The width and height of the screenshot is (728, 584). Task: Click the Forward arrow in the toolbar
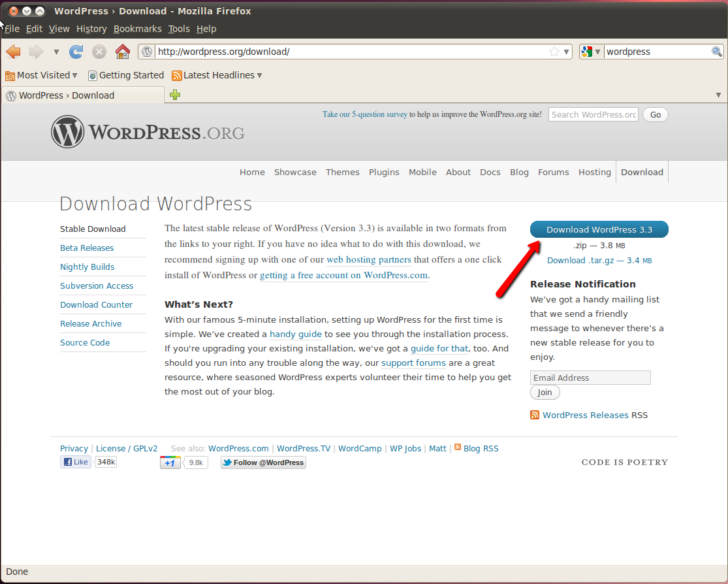coord(36,52)
